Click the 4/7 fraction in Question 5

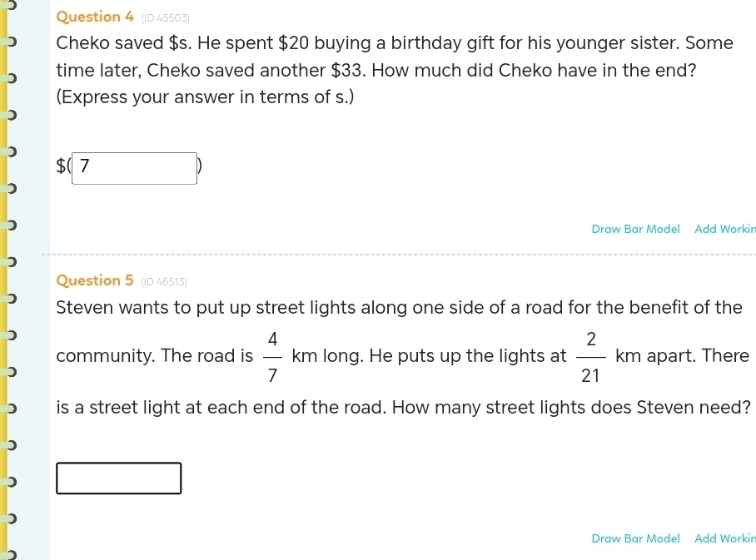click(272, 356)
